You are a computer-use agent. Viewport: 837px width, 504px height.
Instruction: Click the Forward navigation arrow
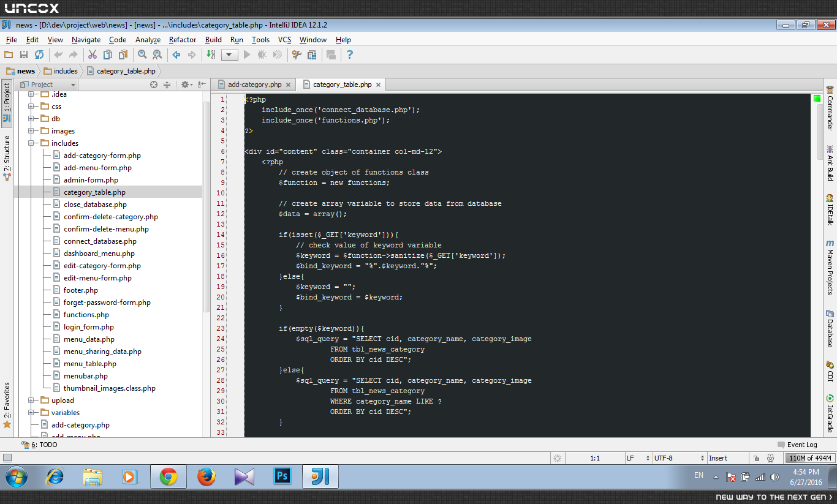[192, 55]
